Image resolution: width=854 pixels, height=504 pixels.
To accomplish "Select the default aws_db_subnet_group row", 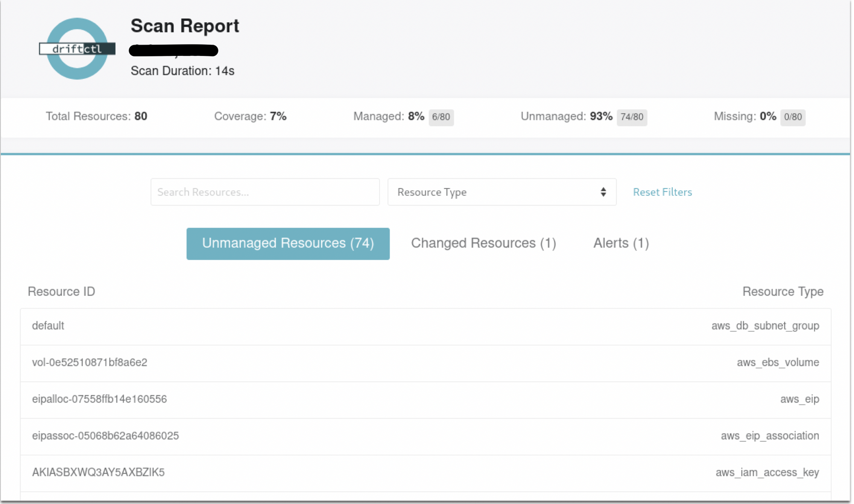I will click(425, 326).
